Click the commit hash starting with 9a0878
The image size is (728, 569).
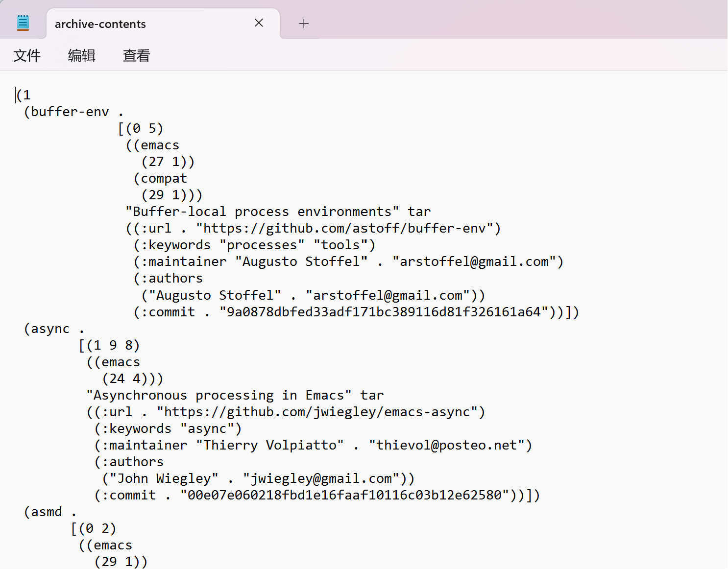pos(384,312)
